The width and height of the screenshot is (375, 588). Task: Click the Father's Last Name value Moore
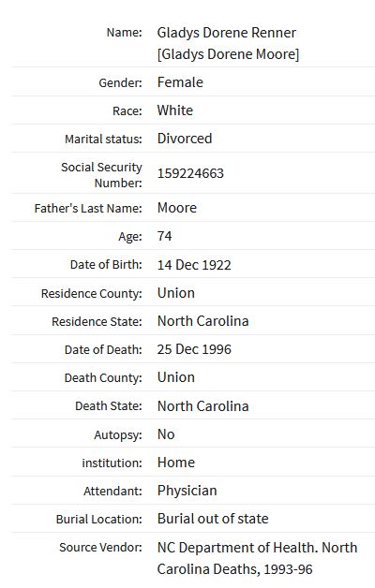(177, 208)
